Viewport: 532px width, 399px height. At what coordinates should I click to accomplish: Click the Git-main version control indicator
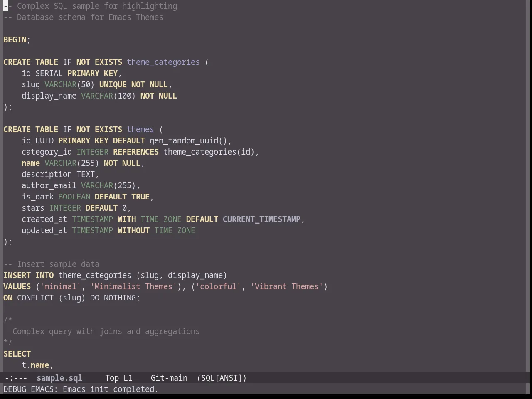169,378
